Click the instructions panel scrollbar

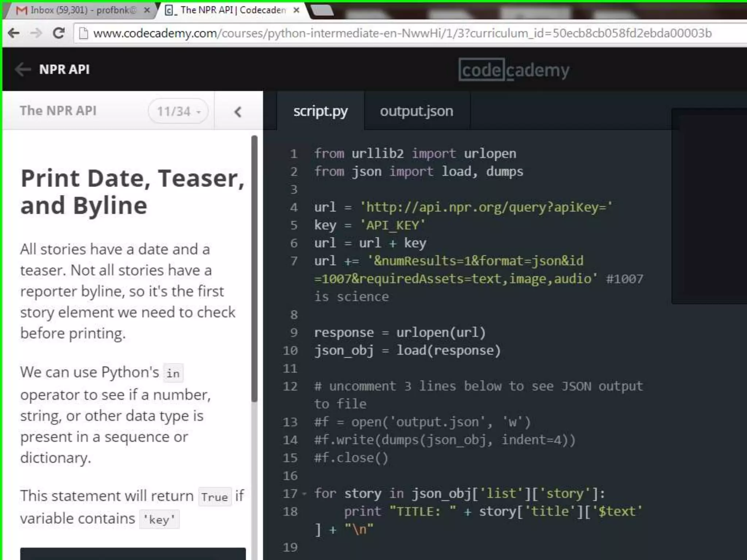point(254,269)
